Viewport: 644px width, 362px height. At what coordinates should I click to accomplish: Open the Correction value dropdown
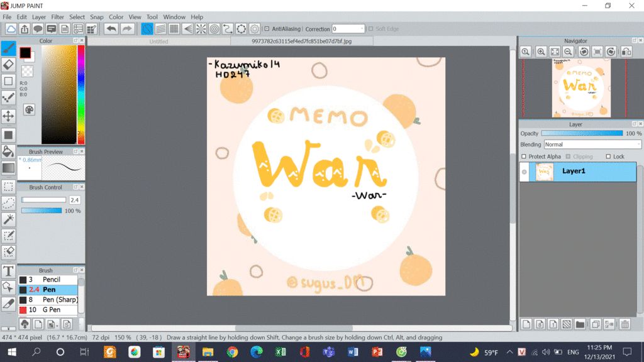pos(362,29)
